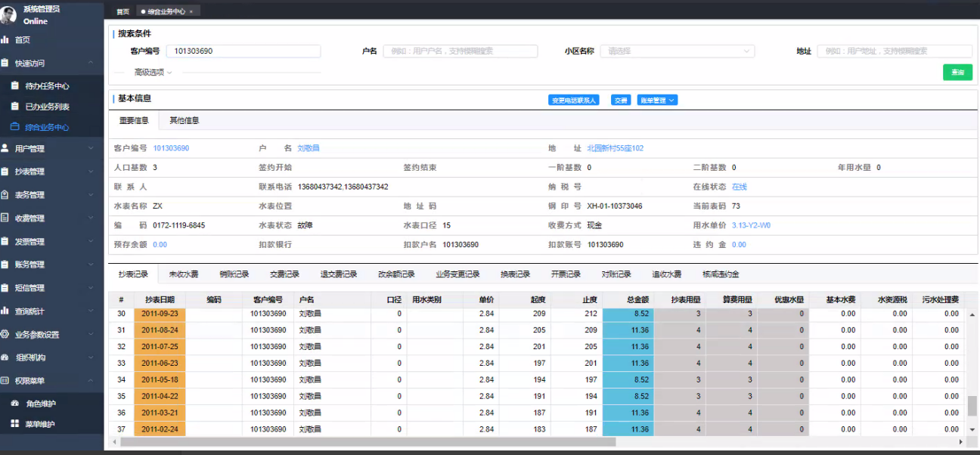Click the 综合业务中心 briefcase icon
This screenshot has height=455, width=980.
(x=14, y=127)
